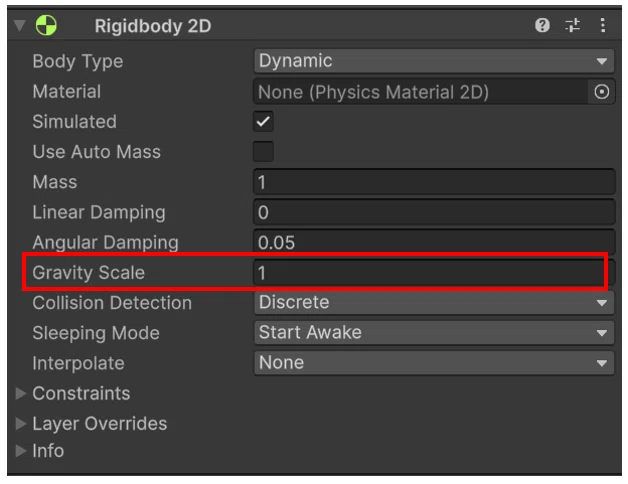This screenshot has height=484, width=628.
Task: Click the Rigidbody 2D component icon
Action: tap(46, 25)
